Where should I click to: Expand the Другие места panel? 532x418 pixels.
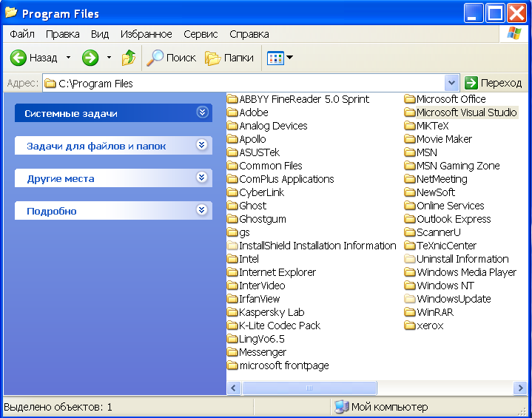coord(202,178)
